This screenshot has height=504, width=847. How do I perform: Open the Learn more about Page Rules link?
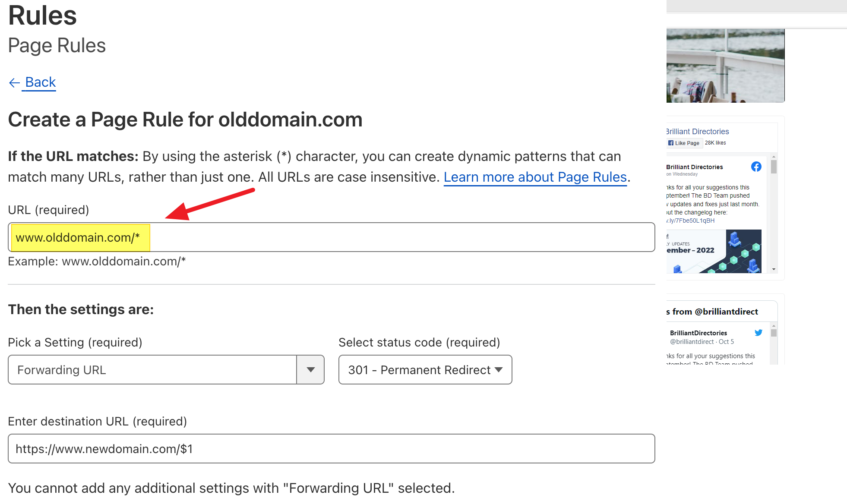pos(535,177)
